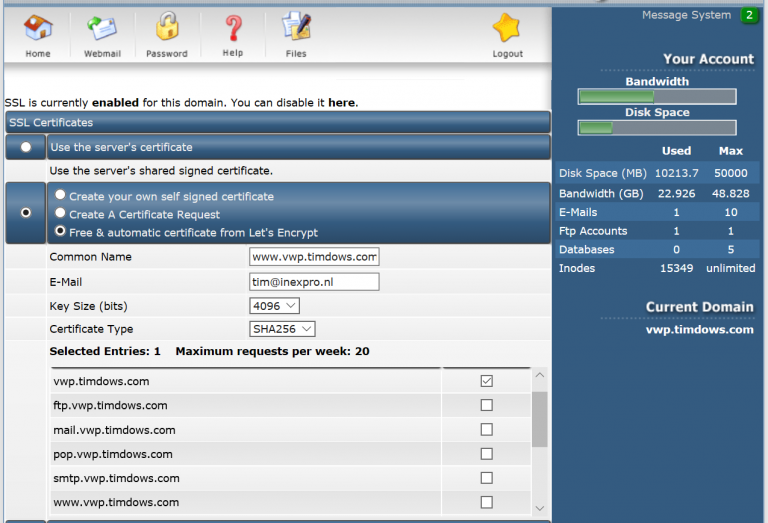Select 'Use the server's certificate' radio button

pyautogui.click(x=26, y=147)
